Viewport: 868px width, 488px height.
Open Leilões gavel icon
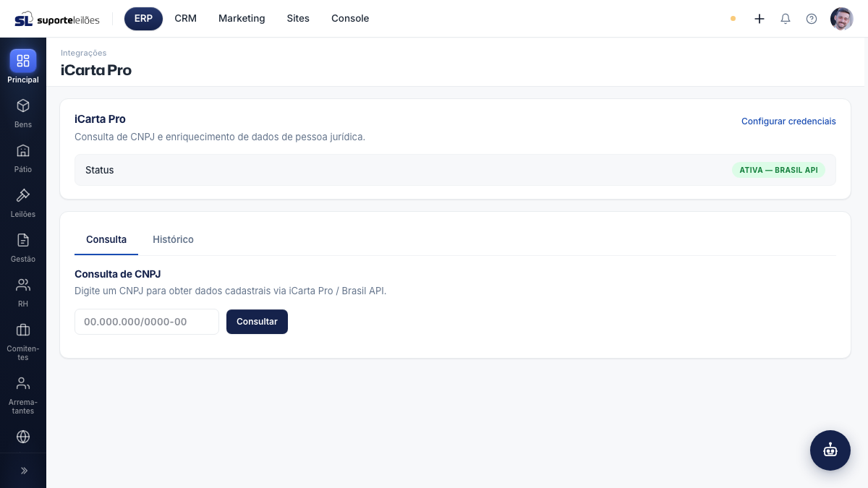[23, 195]
